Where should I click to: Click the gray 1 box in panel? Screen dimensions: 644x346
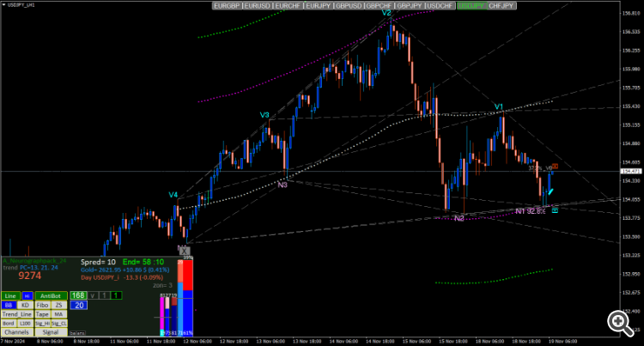coord(105,295)
